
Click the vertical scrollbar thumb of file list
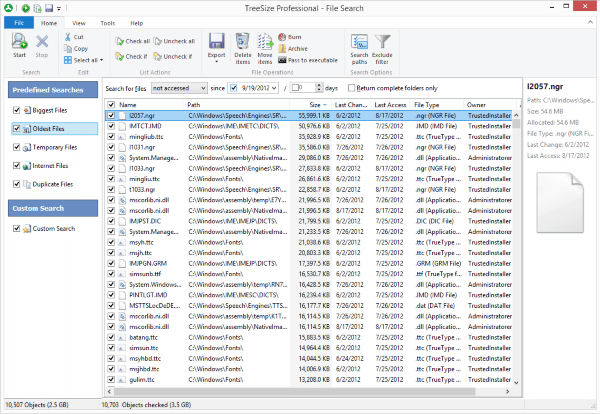tap(517, 124)
